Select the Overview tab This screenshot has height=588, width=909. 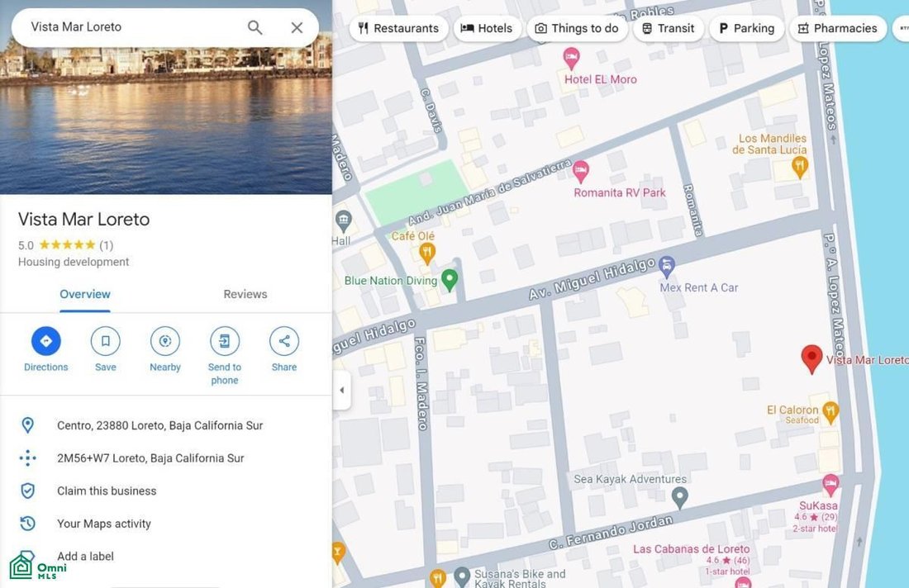point(84,294)
